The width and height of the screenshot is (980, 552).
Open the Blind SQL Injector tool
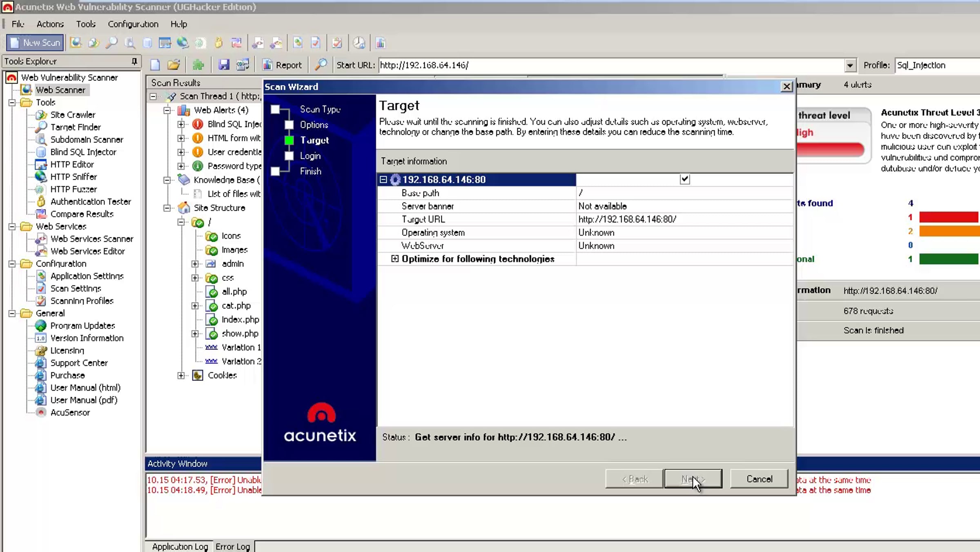coord(83,152)
